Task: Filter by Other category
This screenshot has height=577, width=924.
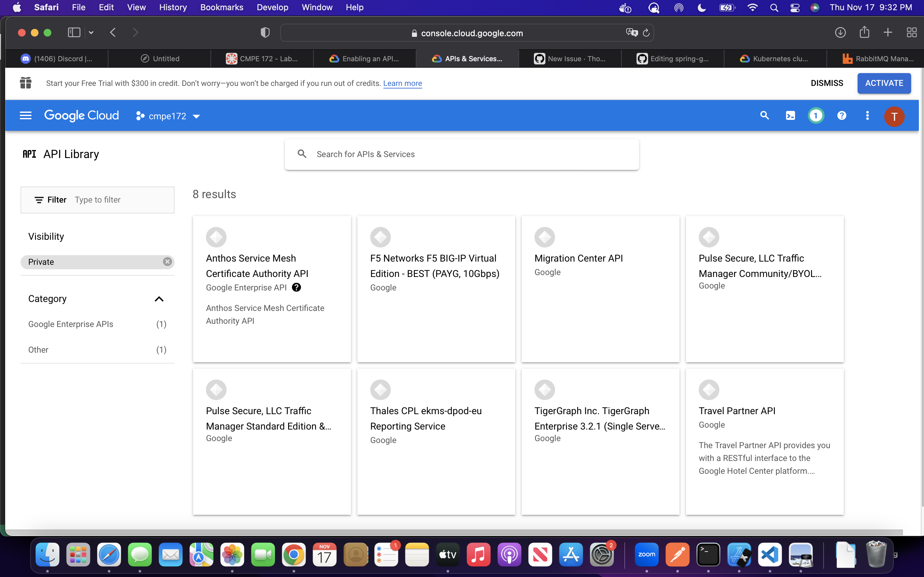Action: (38, 349)
